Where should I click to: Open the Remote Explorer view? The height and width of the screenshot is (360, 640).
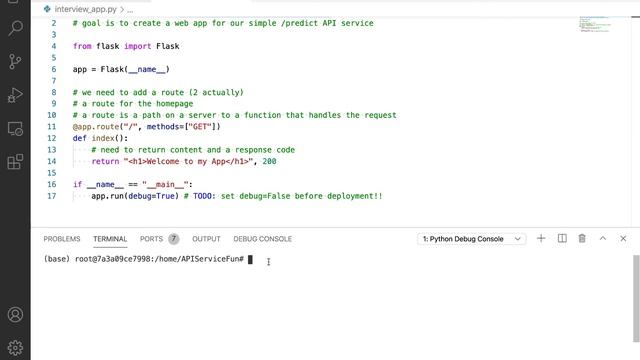point(15,129)
